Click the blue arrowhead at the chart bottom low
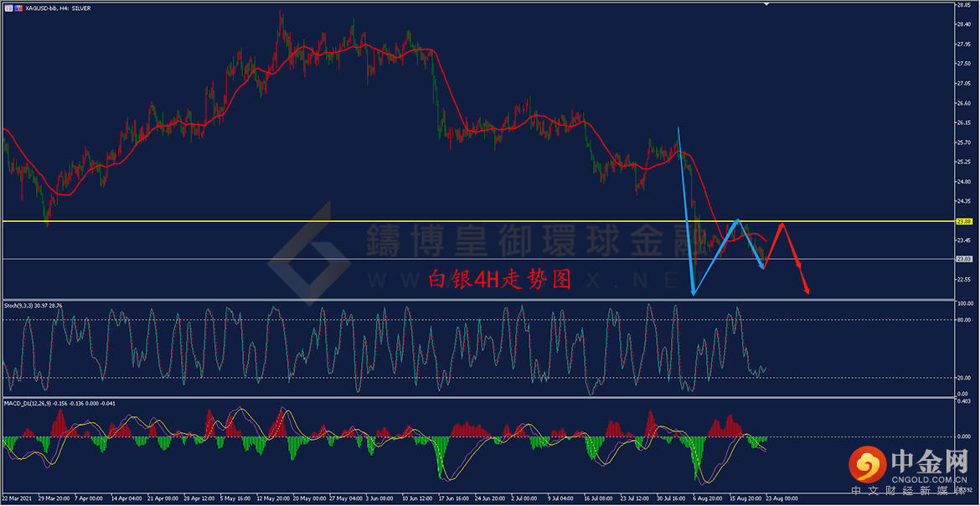The width and height of the screenshot is (980, 506). (694, 291)
